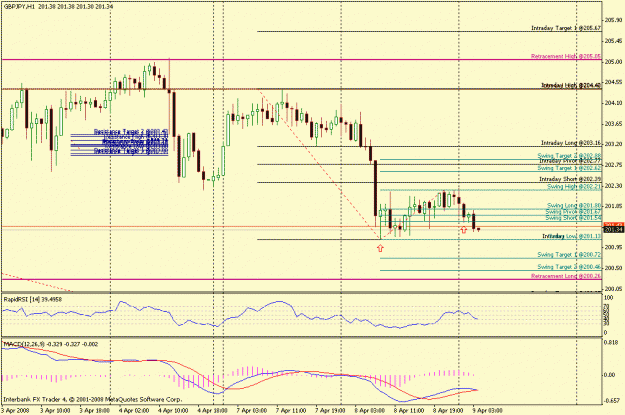Click the red price tag above 201.34
The height and width of the screenshot is (415, 625).
[x=614, y=225]
